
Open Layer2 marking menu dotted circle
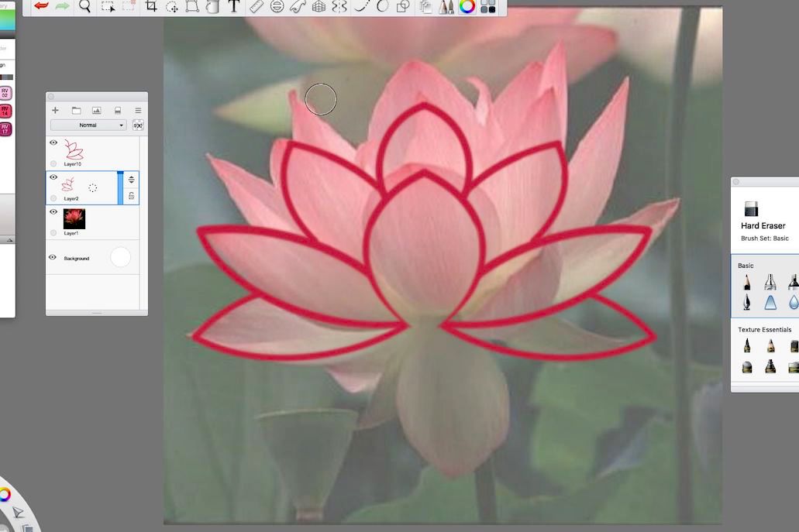pyautogui.click(x=93, y=188)
